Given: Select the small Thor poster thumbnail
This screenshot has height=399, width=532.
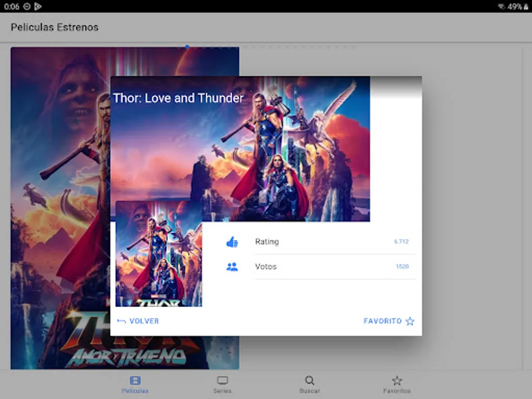Looking at the screenshot, I should pyautogui.click(x=159, y=254).
